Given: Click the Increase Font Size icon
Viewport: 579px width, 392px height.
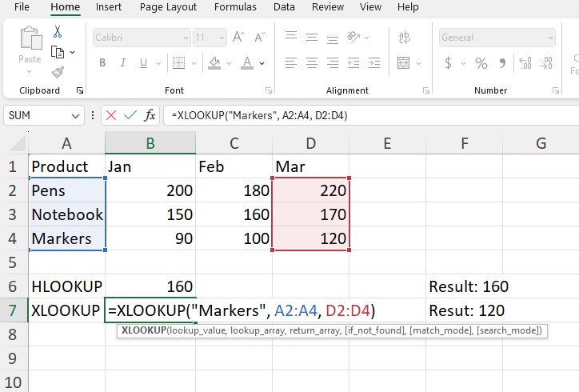Looking at the screenshot, I should (x=238, y=38).
